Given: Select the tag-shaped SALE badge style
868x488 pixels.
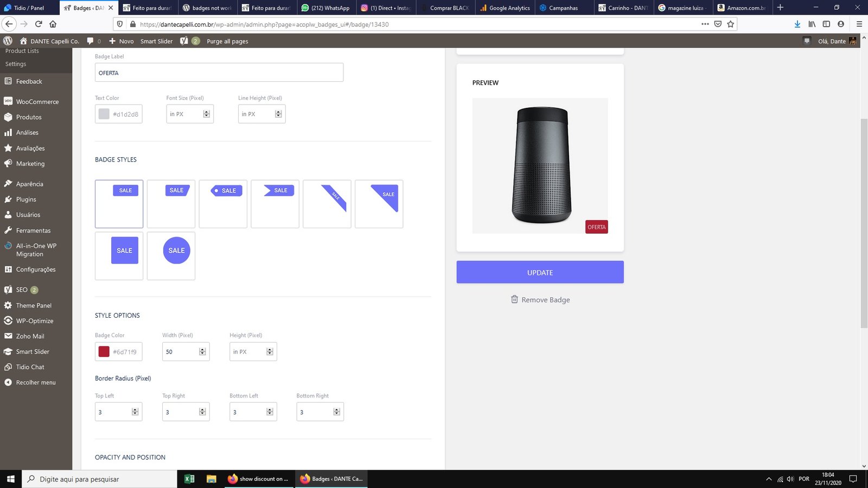Looking at the screenshot, I should point(223,204).
